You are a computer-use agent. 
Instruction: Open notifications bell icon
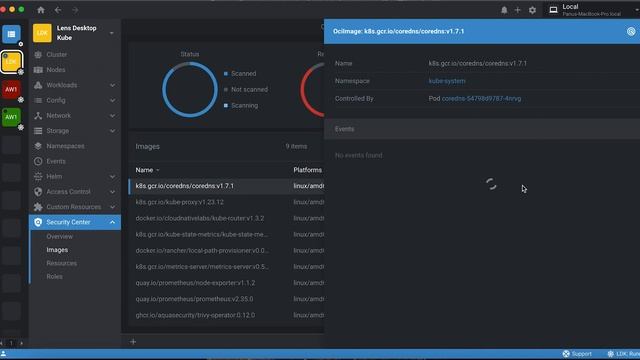click(504, 10)
